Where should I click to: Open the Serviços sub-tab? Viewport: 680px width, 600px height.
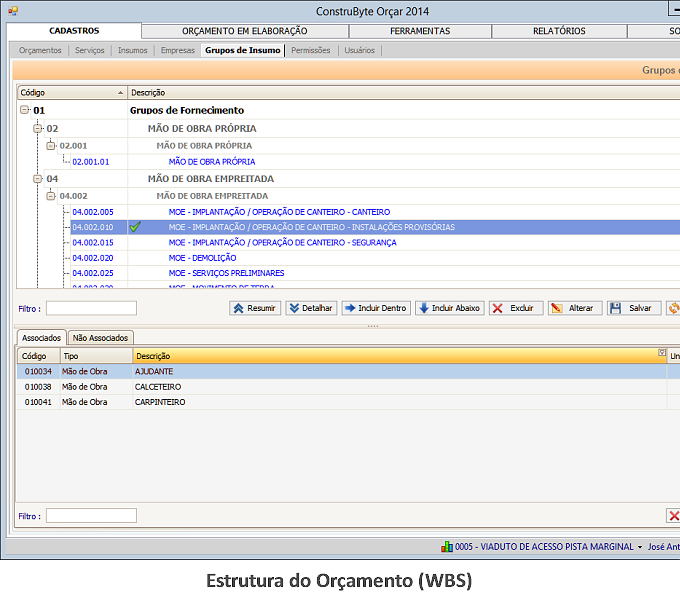89,50
